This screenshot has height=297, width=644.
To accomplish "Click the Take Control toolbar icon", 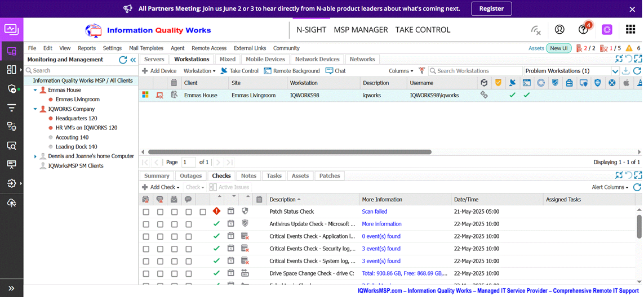I will pos(224,71).
